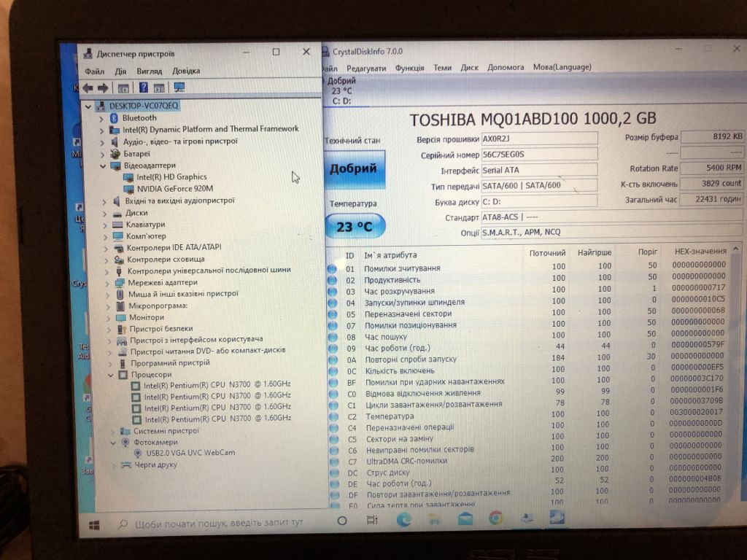Collapse the Фотокамери node

113,443
